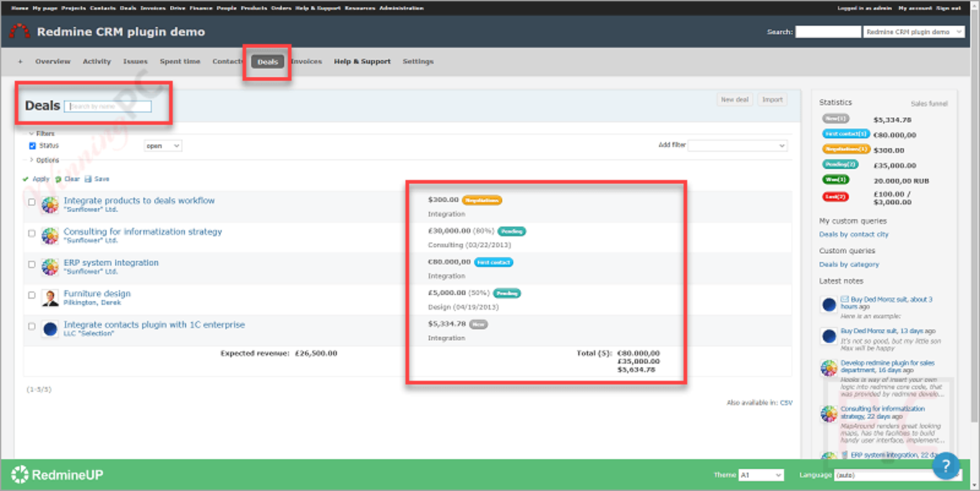Open Deals by contact city query
The image size is (980, 491).
(x=854, y=234)
